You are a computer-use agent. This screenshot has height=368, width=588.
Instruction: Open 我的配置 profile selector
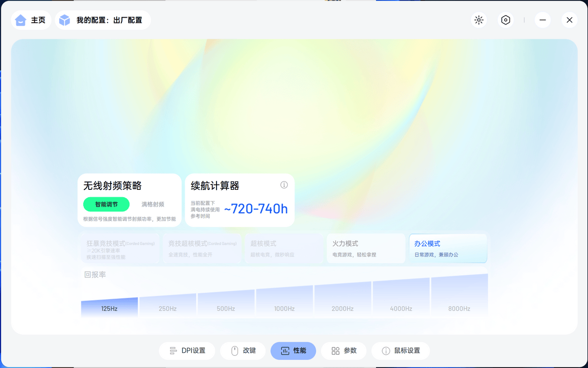point(103,20)
